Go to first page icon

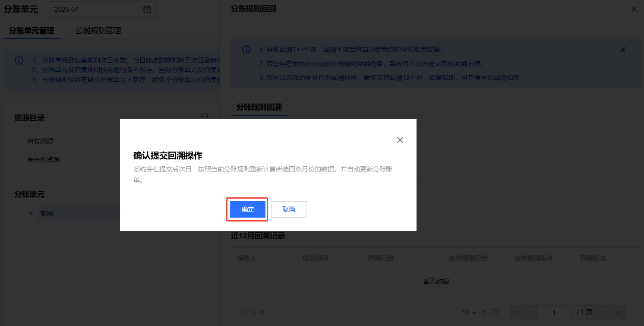click(x=517, y=312)
